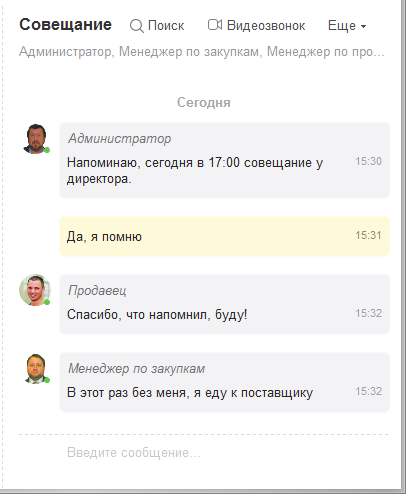This screenshot has width=408, height=496.
Task: Select the yellow 'Да, я помню' message
Action: (225, 236)
